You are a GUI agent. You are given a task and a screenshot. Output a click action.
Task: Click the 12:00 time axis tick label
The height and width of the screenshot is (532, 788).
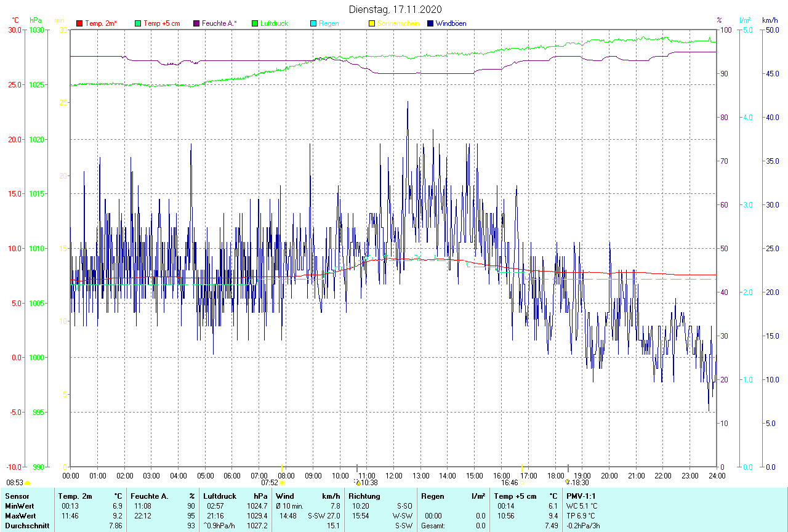[394, 476]
